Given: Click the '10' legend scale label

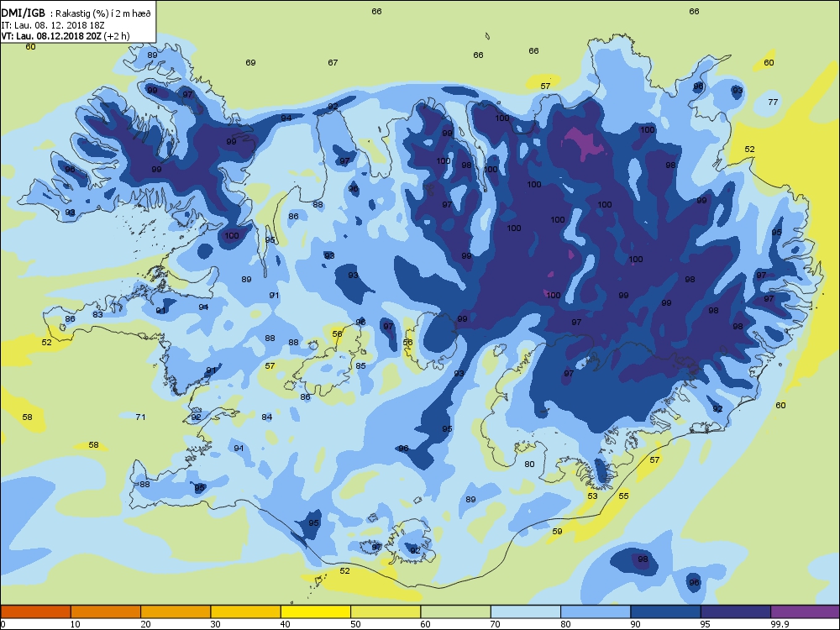Looking at the screenshot, I should 75,624.
